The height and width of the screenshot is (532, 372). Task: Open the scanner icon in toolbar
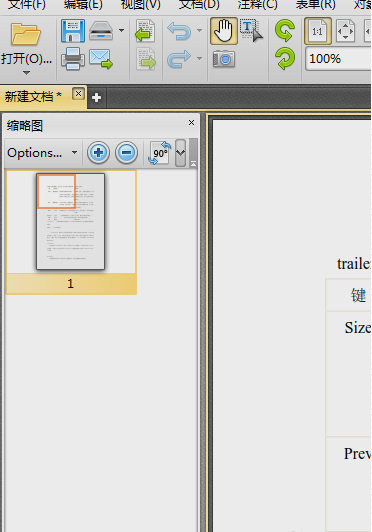point(101,31)
